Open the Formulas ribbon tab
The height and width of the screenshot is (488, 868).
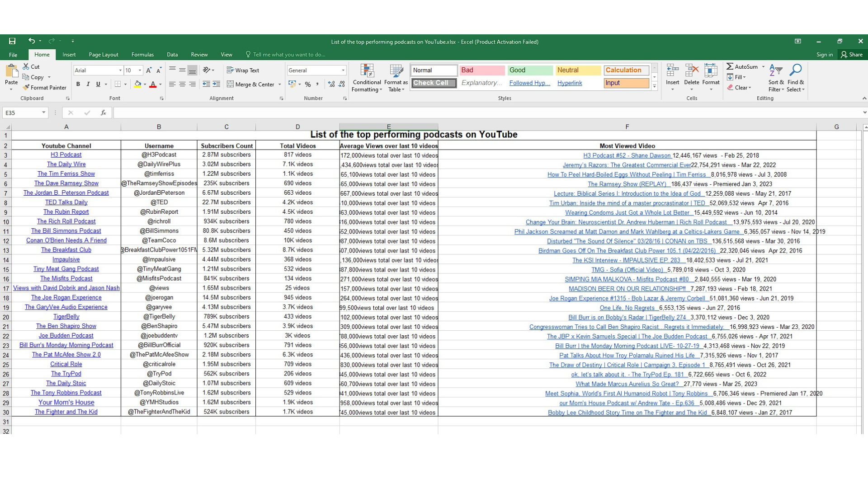pos(142,55)
